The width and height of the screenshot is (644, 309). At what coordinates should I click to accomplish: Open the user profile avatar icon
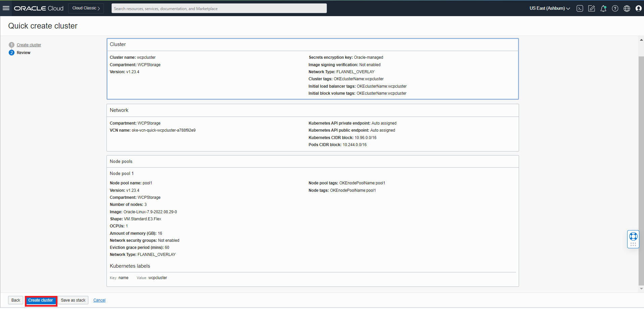(x=639, y=8)
